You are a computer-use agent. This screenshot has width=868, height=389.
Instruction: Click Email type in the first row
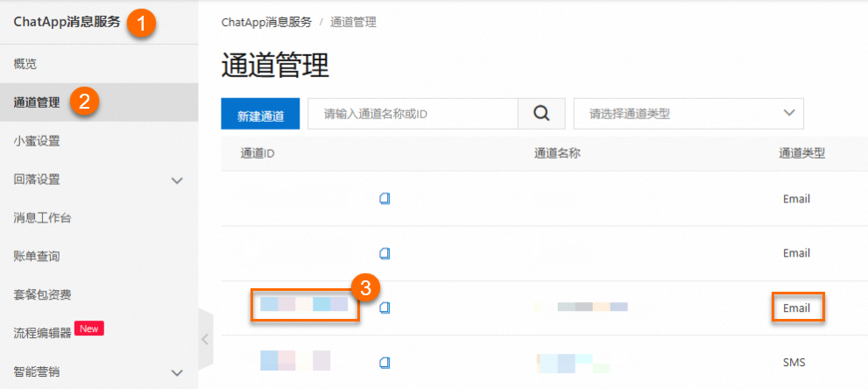pyautogui.click(x=796, y=199)
